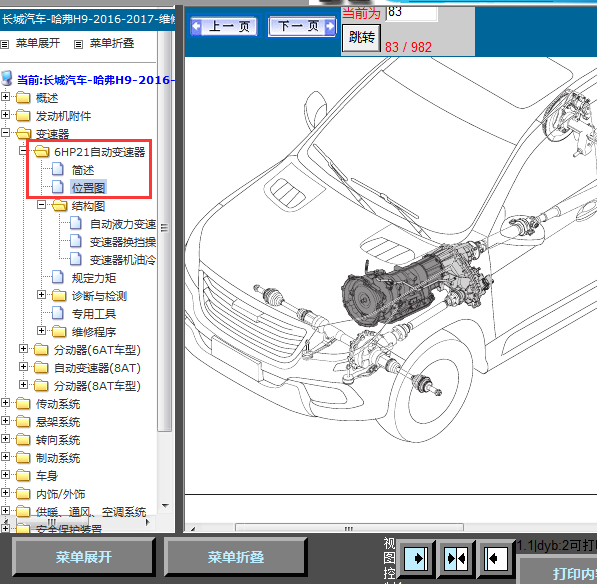Open the 专用工具 document

point(94,314)
